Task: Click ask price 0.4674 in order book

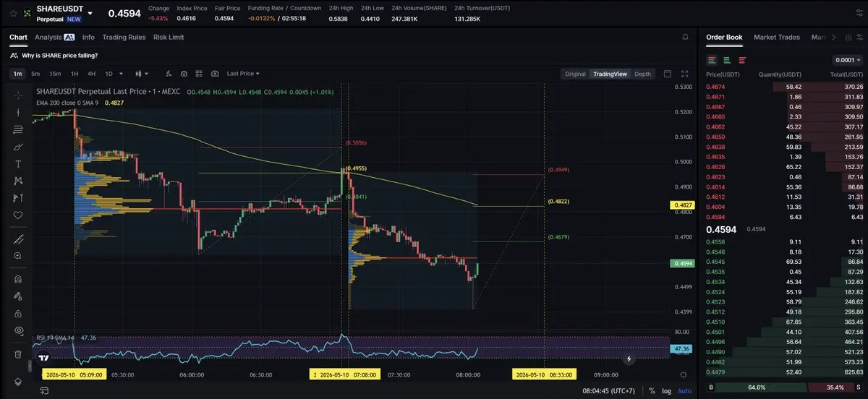Action: (715, 87)
